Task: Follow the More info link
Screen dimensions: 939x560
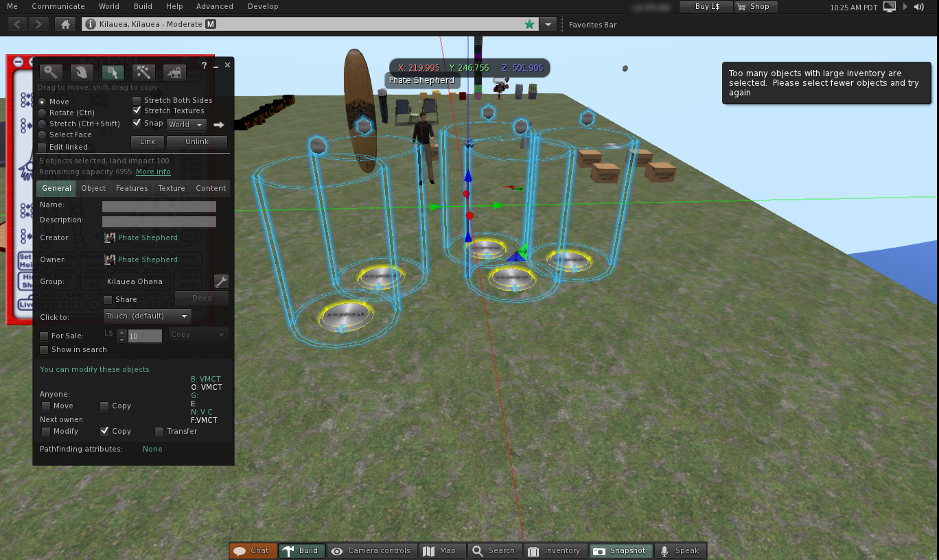Action: pos(153,172)
